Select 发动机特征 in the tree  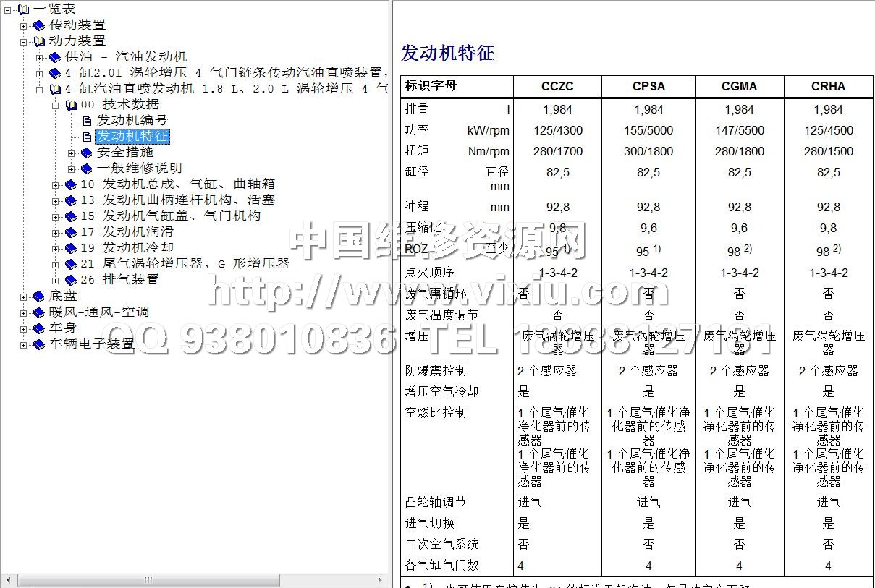pyautogui.click(x=132, y=136)
